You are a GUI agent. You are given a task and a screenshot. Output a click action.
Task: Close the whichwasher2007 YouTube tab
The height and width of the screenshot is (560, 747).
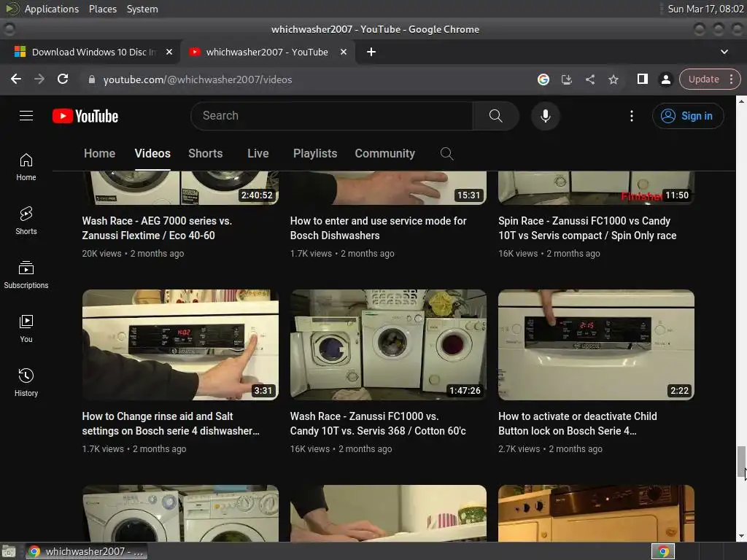344,52
